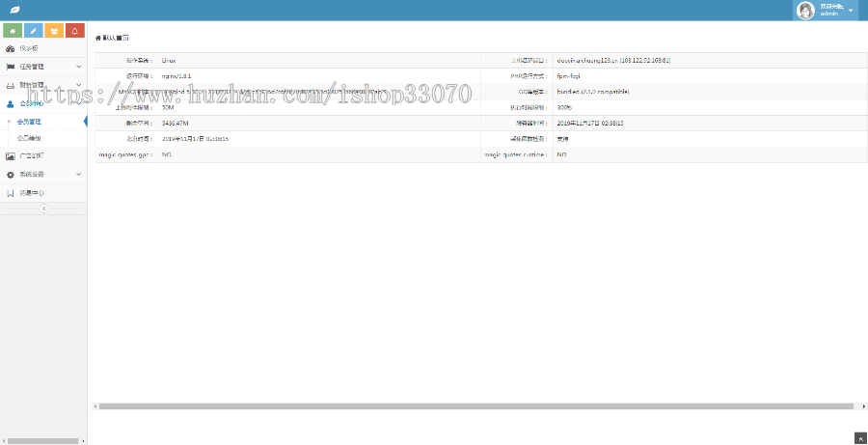Screen dimensions: 868x445
Task: Click the admin username text in header
Action: (829, 14)
